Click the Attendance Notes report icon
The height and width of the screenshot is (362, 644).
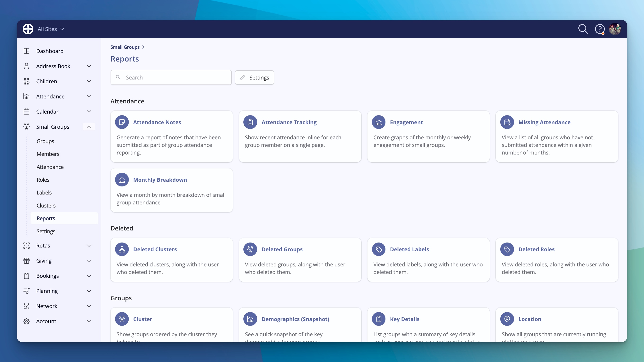[x=122, y=122]
